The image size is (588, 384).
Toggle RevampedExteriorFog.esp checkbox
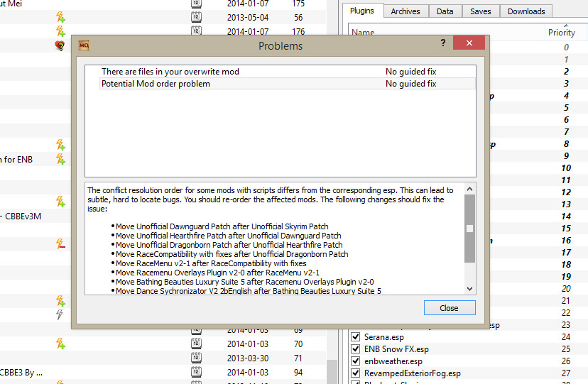356,373
